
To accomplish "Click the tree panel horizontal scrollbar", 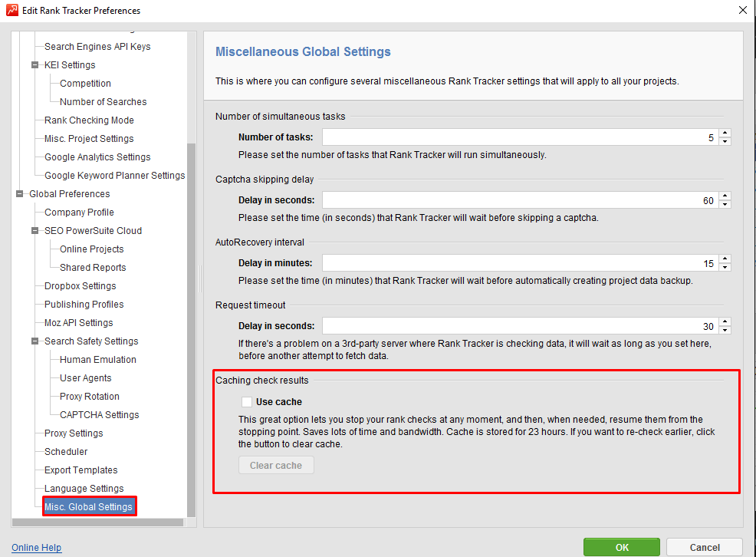I will (98, 522).
